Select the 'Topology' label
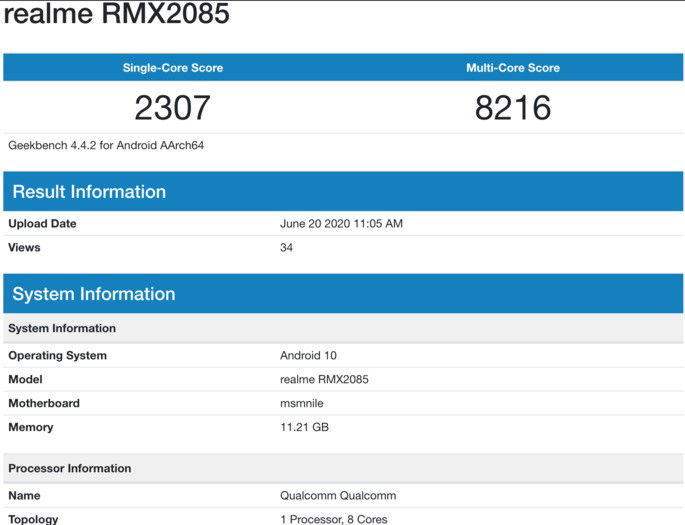Image resolution: width=685 pixels, height=525 pixels. (33, 519)
